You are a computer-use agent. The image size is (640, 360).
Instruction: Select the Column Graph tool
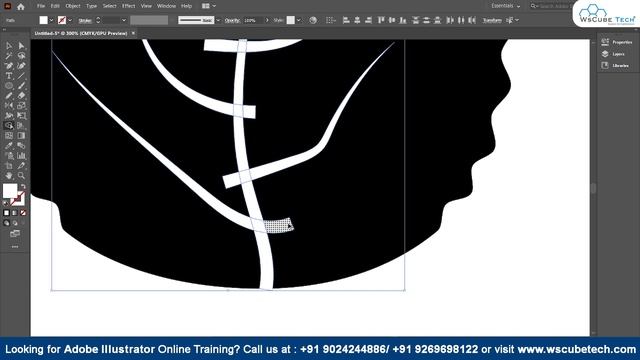coord(21,156)
